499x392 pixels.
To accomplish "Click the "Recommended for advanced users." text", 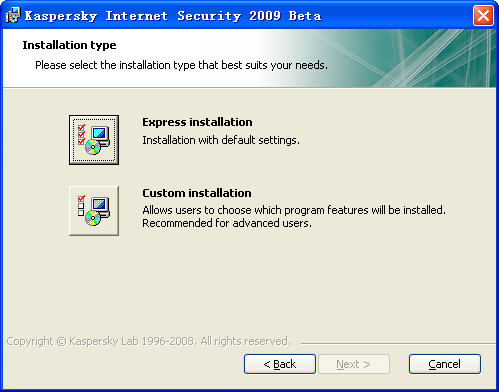I will (227, 223).
